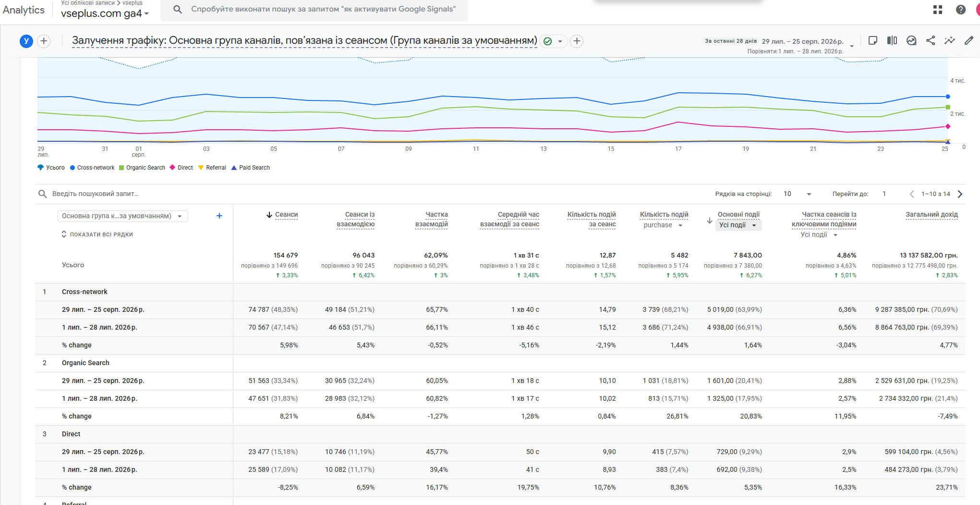Open the primary channel group dimension dropdown
980x505 pixels.
(122, 216)
